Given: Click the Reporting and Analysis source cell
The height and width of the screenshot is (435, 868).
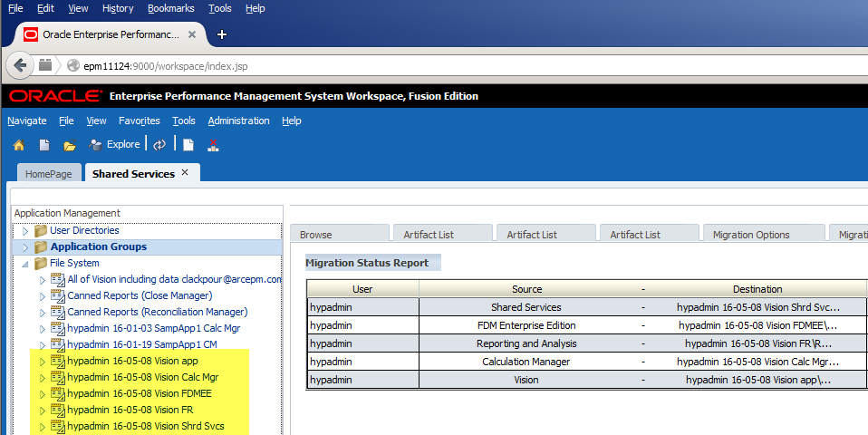Looking at the screenshot, I should (526, 343).
